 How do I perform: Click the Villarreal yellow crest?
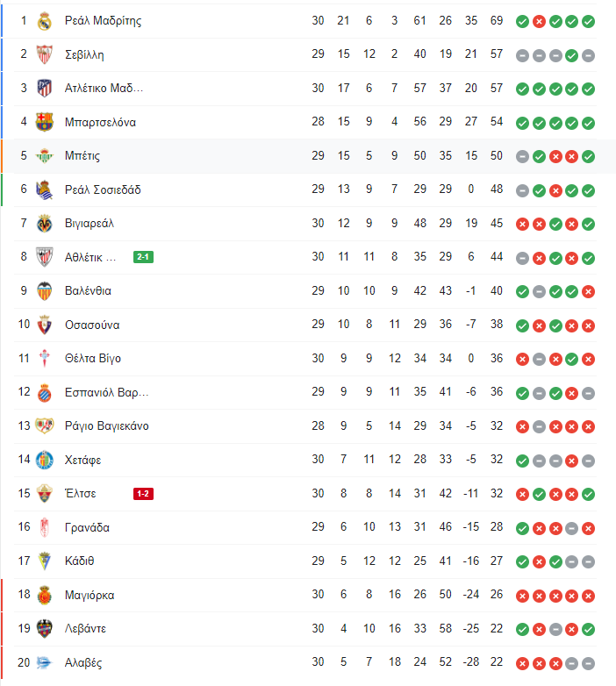coord(44,224)
